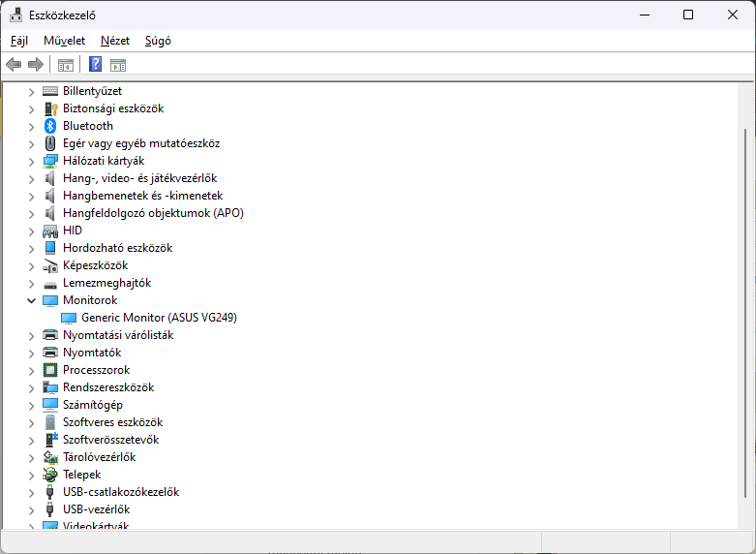Select the Egér vagy egyéb mutatóeszköz label
The height and width of the screenshot is (554, 756).
pyautogui.click(x=141, y=143)
